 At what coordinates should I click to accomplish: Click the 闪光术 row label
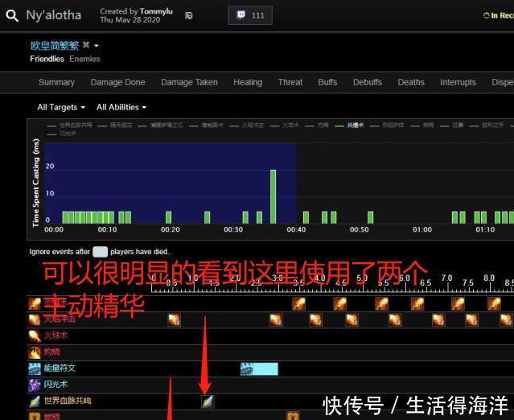tap(56, 385)
